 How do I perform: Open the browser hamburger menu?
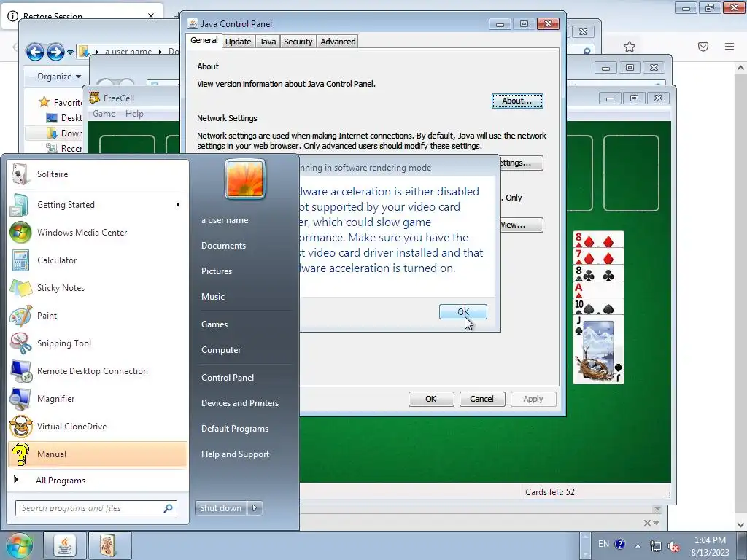pos(729,47)
